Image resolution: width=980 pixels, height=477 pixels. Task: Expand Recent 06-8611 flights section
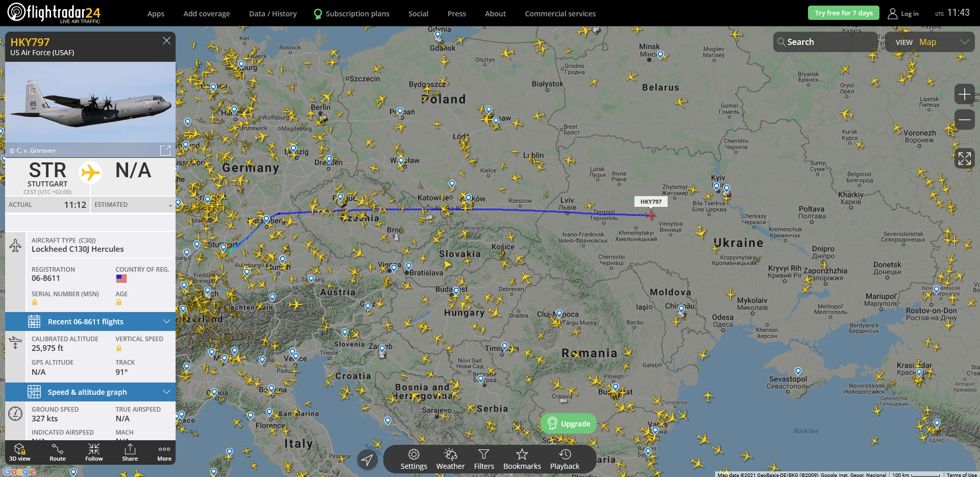click(x=90, y=321)
